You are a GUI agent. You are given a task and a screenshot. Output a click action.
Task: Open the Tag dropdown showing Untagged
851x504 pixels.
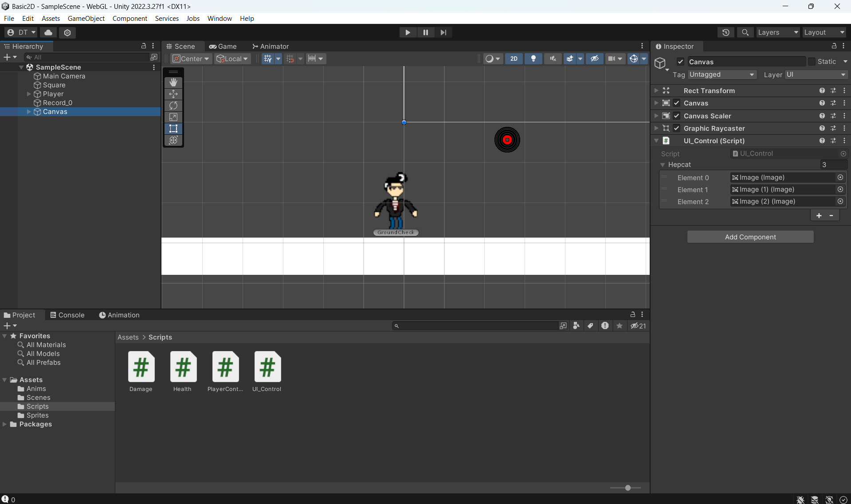click(722, 74)
